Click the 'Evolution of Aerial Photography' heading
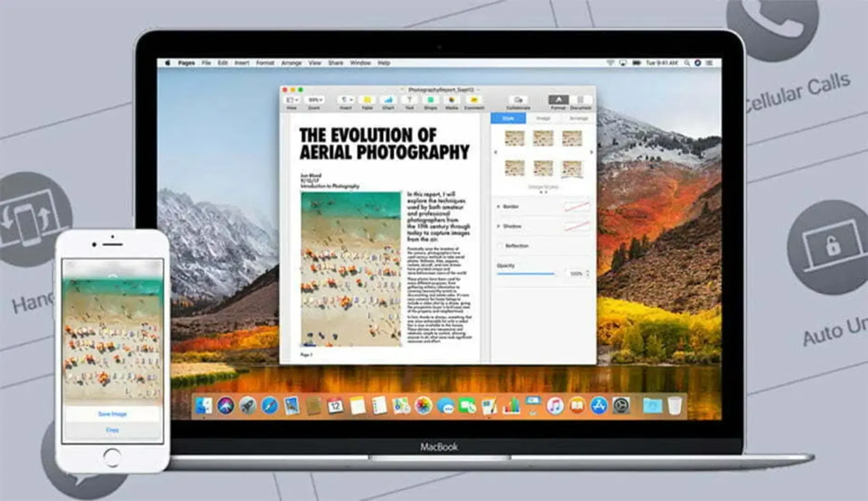This screenshot has height=501, width=868. pyautogui.click(x=384, y=143)
